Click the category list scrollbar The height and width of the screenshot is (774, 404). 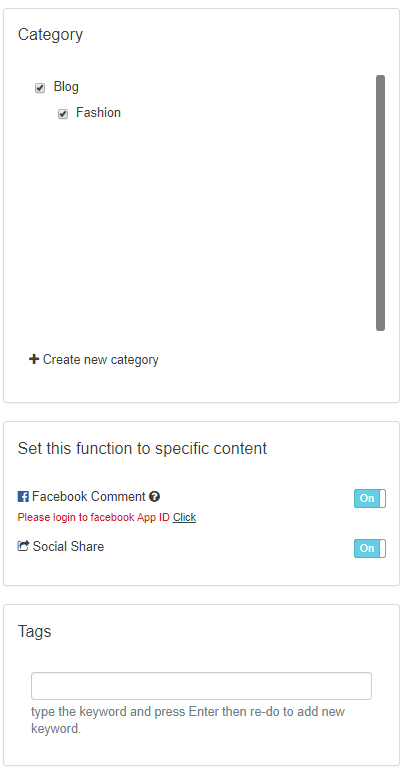[x=380, y=203]
